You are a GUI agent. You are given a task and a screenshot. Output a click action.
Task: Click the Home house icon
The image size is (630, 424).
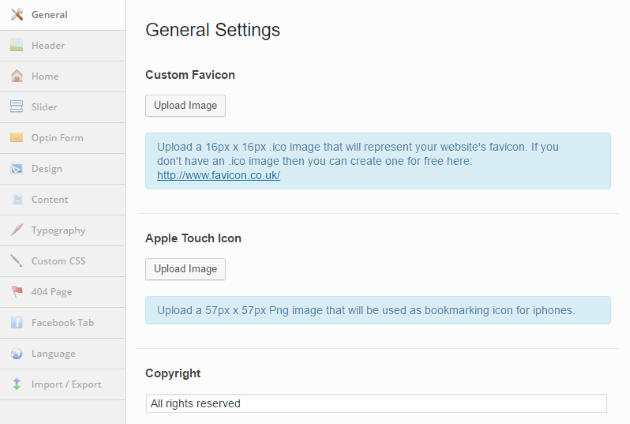[x=16, y=76]
